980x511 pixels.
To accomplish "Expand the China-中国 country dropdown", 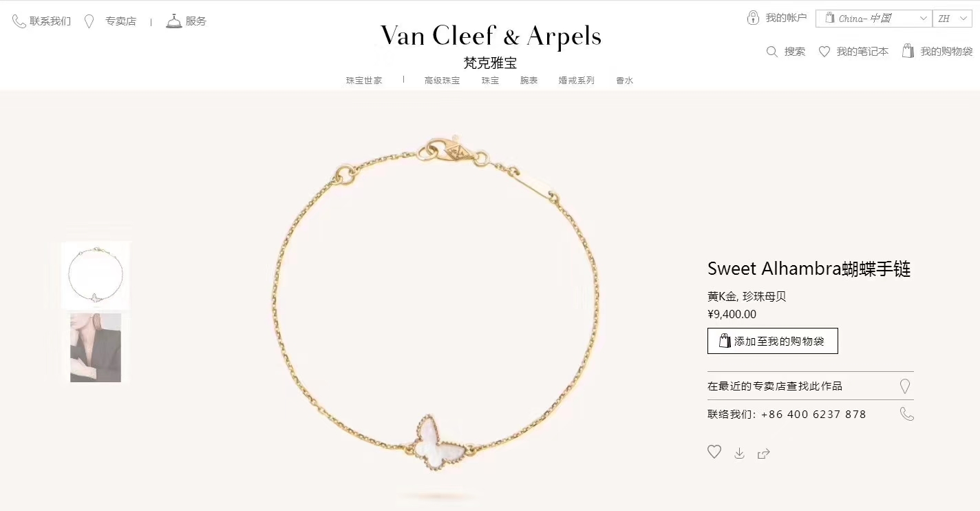I will point(873,19).
